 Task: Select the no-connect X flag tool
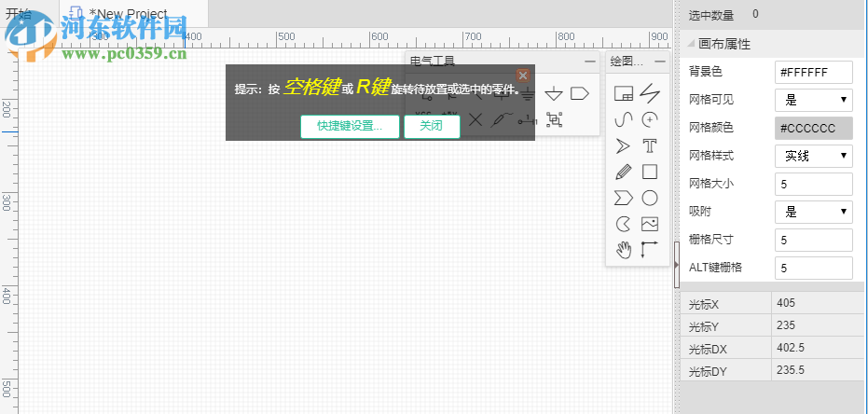475,119
